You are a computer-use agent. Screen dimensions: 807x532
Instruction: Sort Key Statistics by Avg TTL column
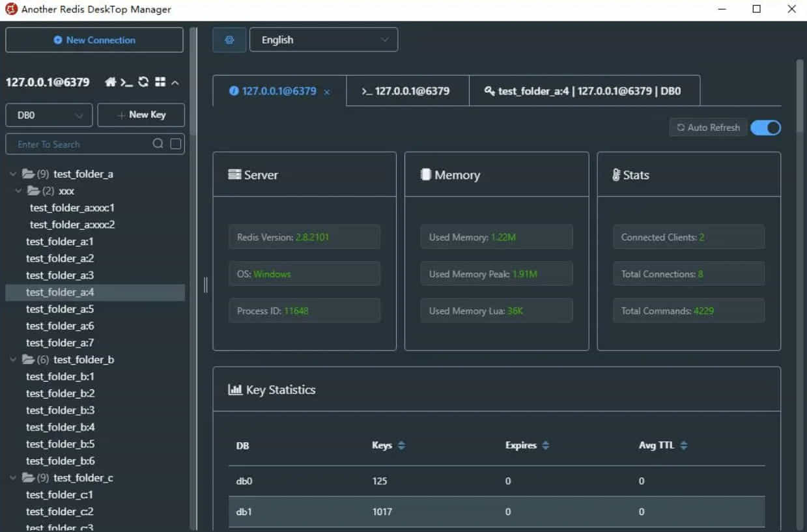[683, 445]
